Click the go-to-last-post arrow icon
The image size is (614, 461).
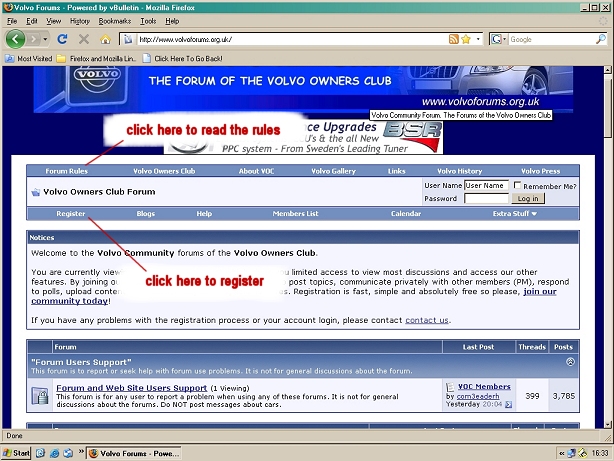click(508, 405)
